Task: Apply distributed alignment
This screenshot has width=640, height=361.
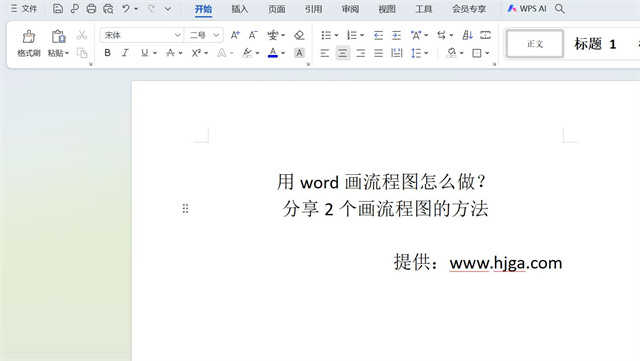Action: (397, 53)
